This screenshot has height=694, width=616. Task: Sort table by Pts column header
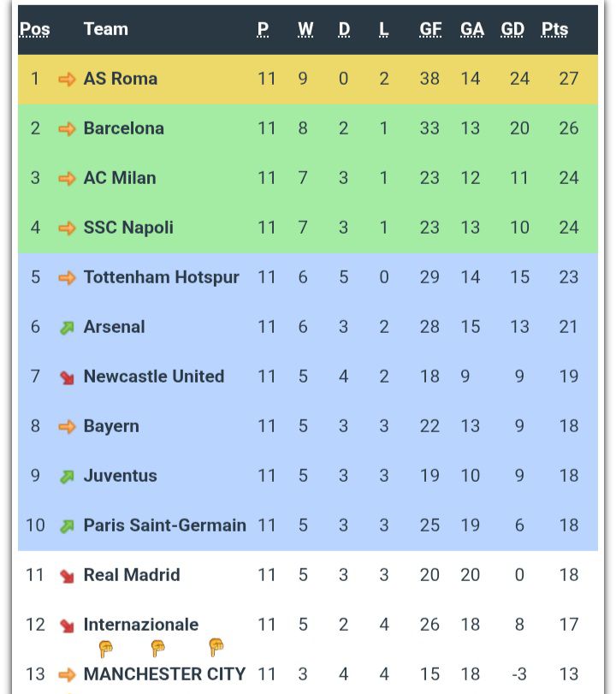(554, 29)
